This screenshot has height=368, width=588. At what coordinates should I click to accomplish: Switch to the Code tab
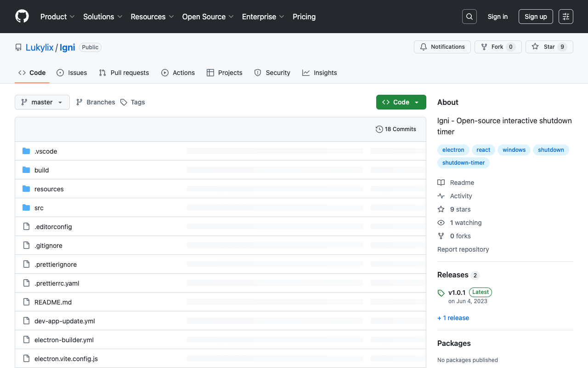coord(32,73)
